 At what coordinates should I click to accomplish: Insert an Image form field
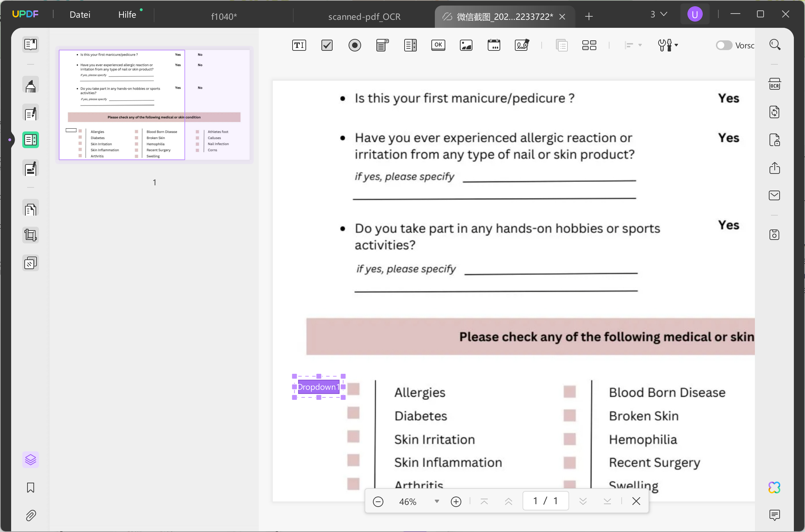click(x=465, y=45)
